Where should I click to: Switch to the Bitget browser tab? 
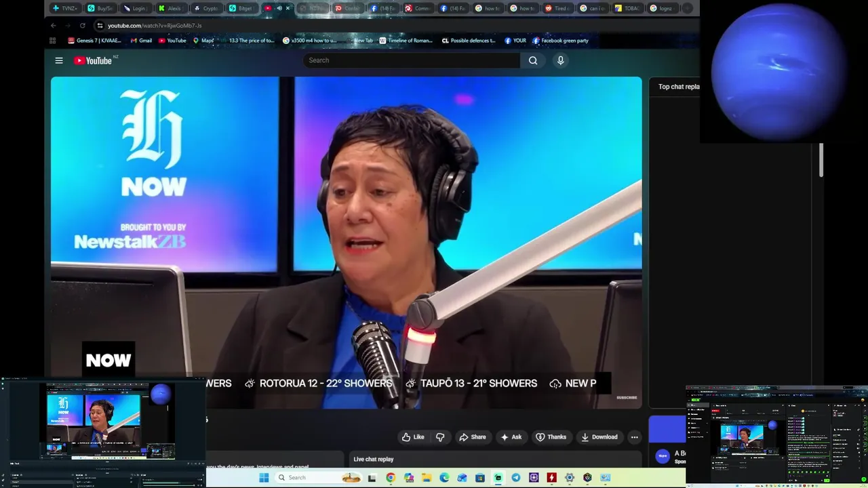[x=241, y=8]
